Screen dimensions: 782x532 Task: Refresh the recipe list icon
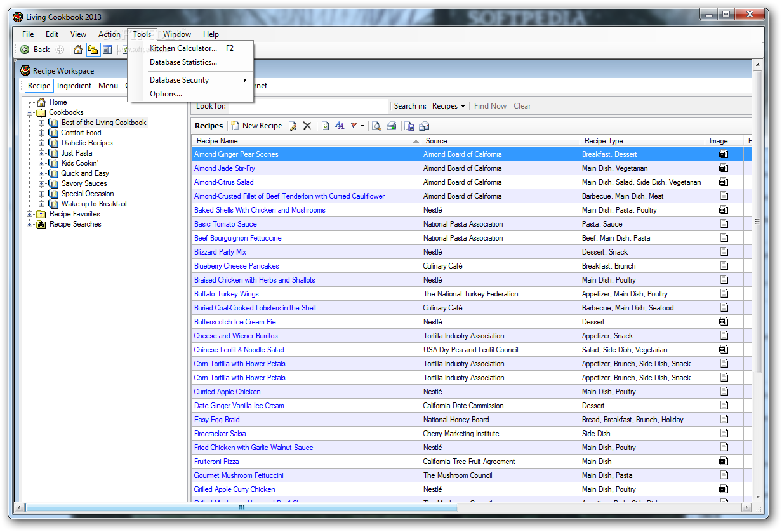325,126
